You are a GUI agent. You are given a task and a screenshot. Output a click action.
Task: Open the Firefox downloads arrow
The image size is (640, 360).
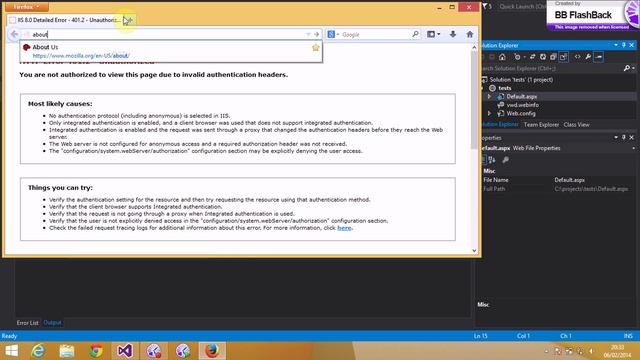(x=453, y=34)
